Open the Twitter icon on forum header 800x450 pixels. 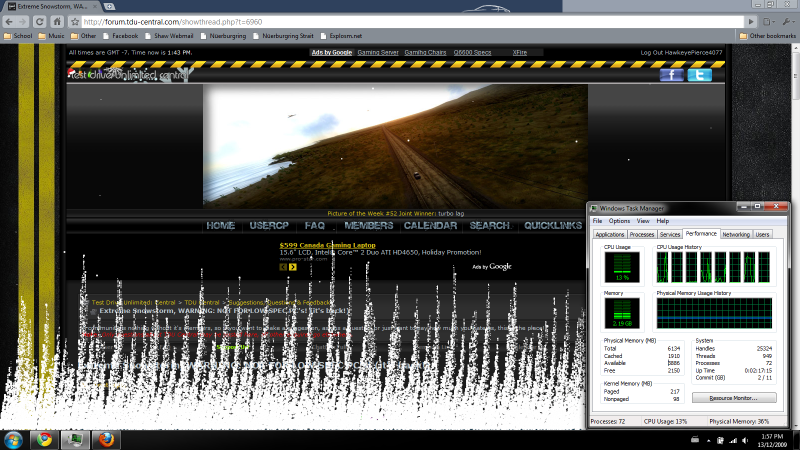[x=699, y=75]
